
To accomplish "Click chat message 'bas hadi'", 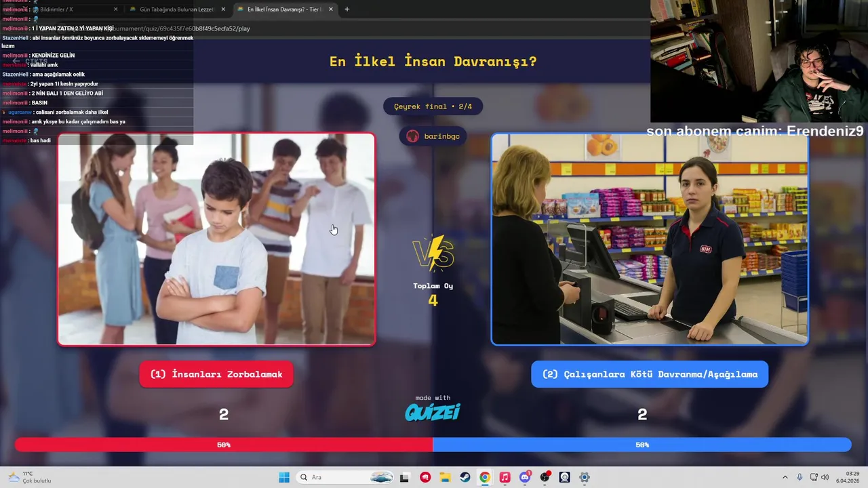I will coord(40,141).
